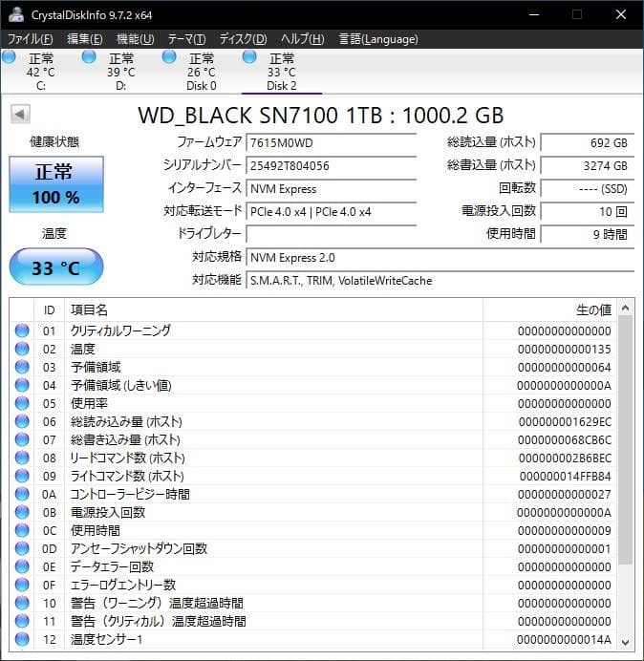
Task: Click the CrystalDiskInfo app icon in title bar
Action: click(16, 14)
